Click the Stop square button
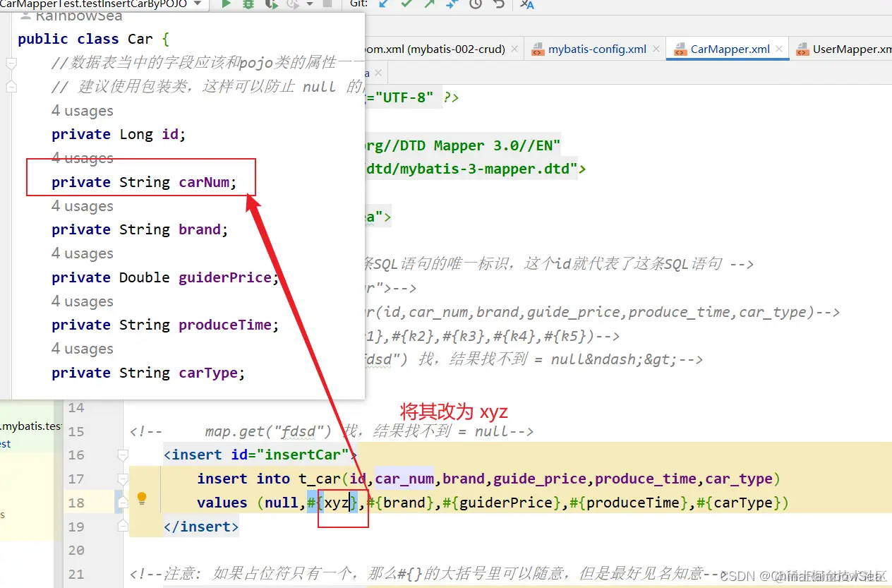The image size is (892, 588). 327,4
